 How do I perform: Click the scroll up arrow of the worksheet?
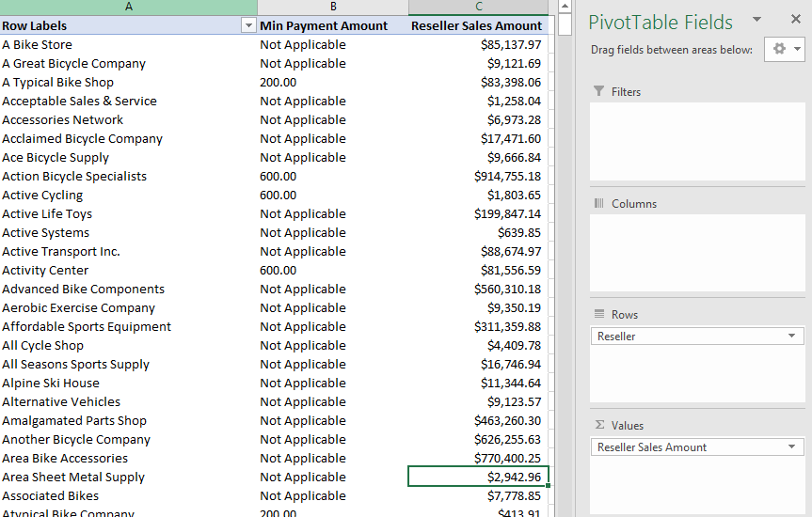coord(565,8)
